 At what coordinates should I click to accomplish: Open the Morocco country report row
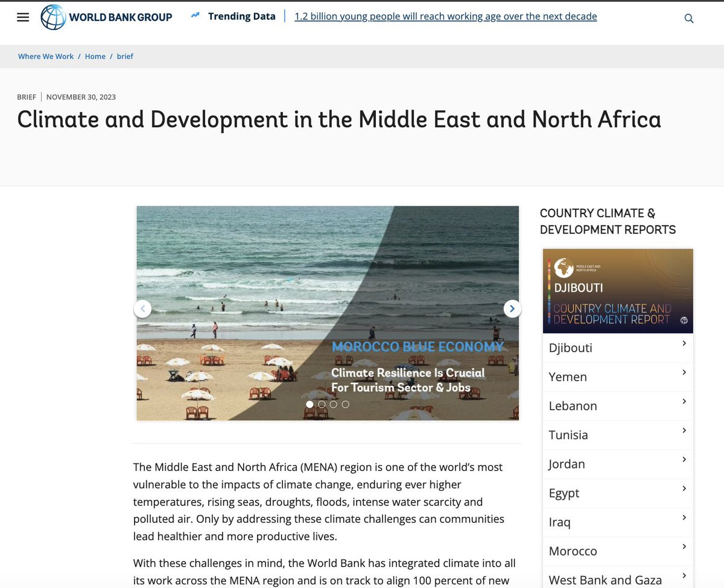point(618,551)
